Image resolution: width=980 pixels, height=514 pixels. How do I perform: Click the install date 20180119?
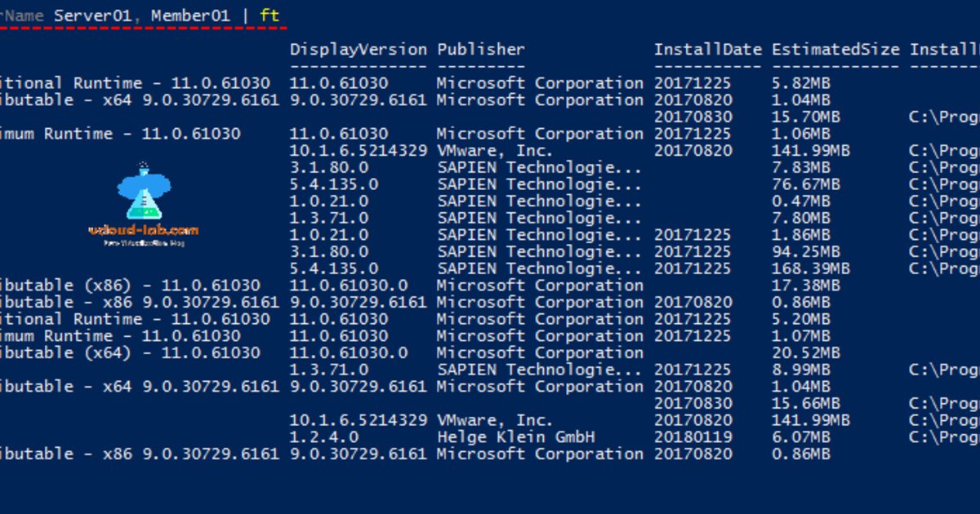point(693,437)
